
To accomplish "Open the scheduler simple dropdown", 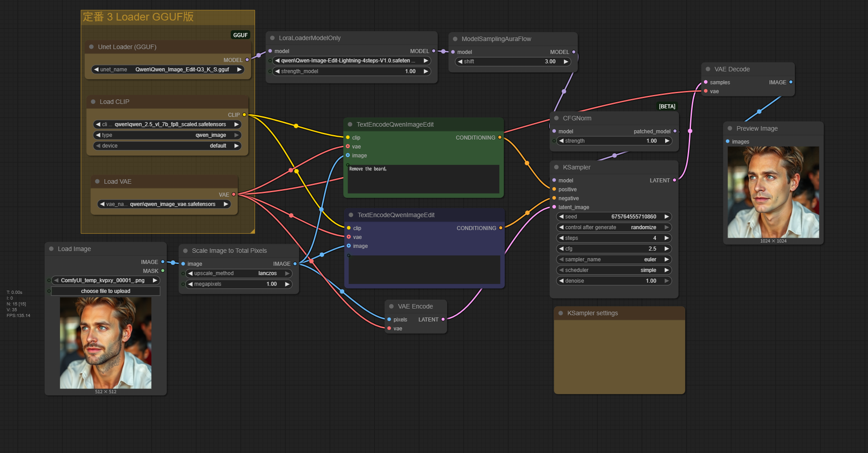I will [614, 270].
